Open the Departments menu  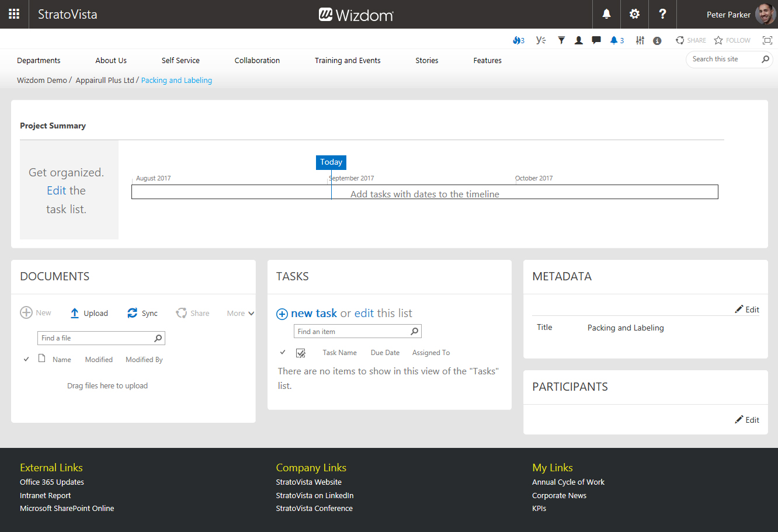coord(39,60)
